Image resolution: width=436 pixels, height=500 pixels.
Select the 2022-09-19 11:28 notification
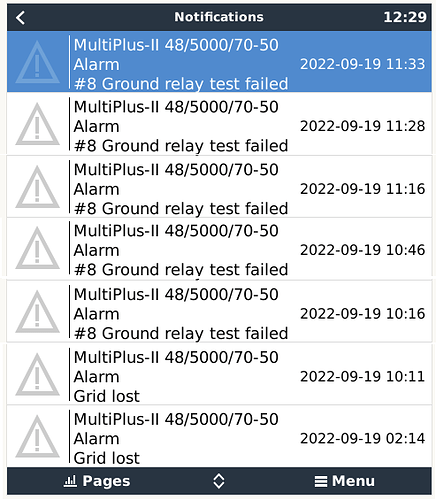[219, 124]
